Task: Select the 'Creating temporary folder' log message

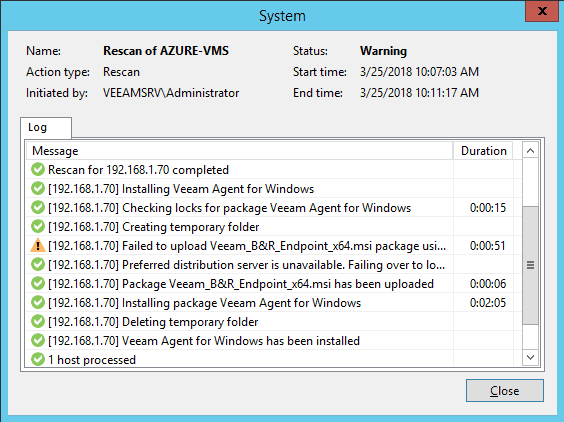Action: tap(154, 227)
